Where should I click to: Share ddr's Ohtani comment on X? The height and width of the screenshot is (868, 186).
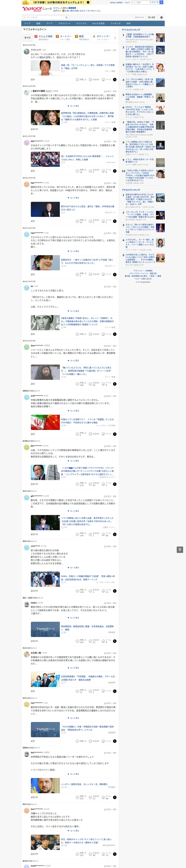point(115,171)
